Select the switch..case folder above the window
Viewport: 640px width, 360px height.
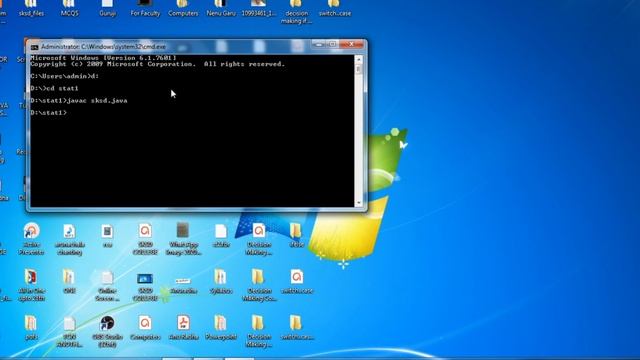pos(335,8)
